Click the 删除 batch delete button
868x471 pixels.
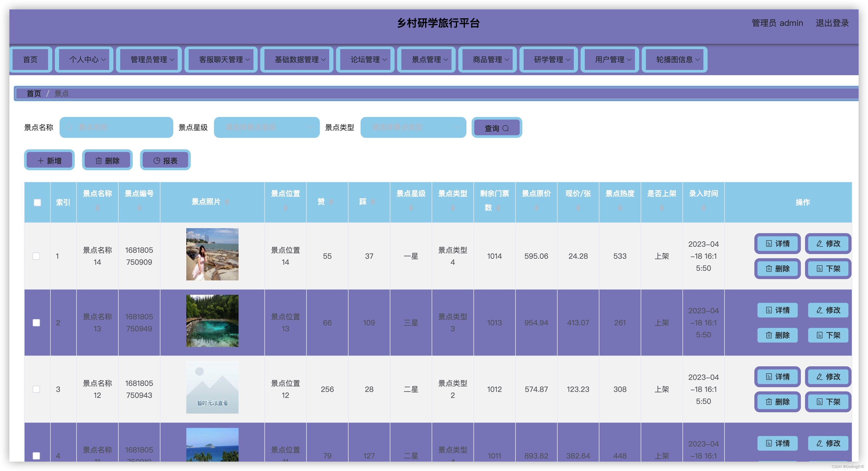tap(107, 160)
